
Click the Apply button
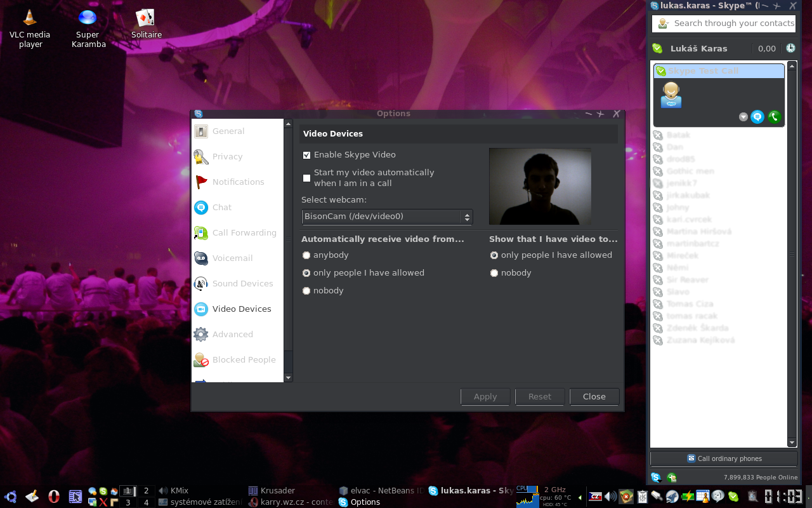pos(485,397)
